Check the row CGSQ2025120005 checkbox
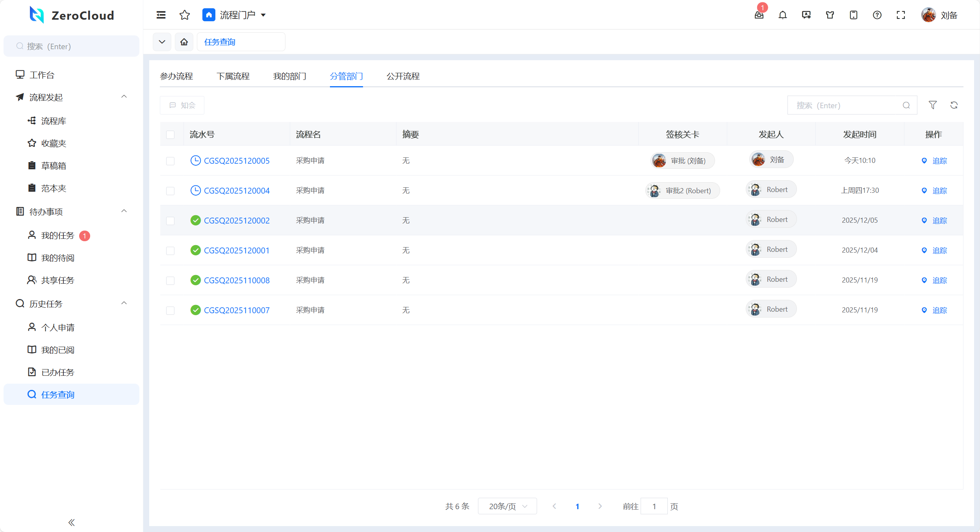The height and width of the screenshot is (532, 980). tap(170, 161)
